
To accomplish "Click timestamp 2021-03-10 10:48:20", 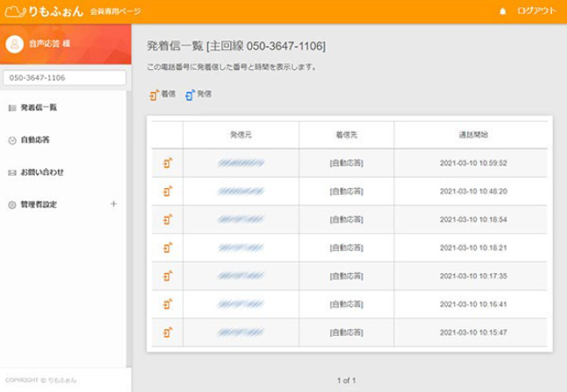I will coord(473,192).
